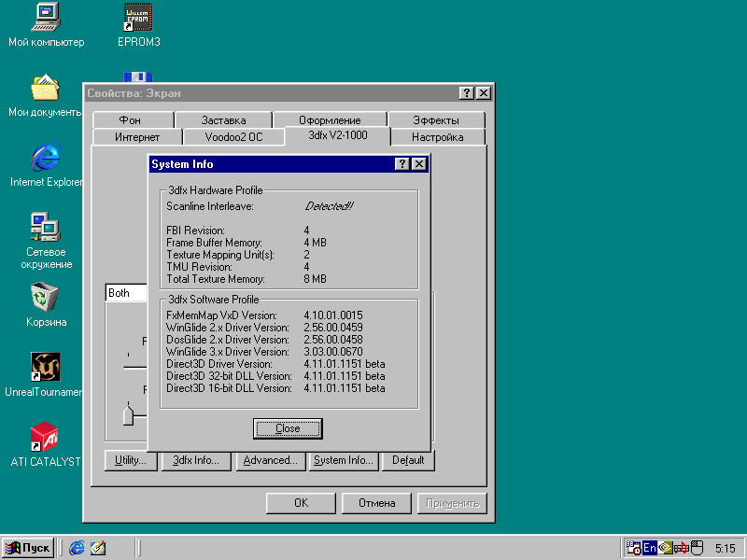Open the Task Scheduler tray icon
The height and width of the screenshot is (560, 747).
coord(633,548)
